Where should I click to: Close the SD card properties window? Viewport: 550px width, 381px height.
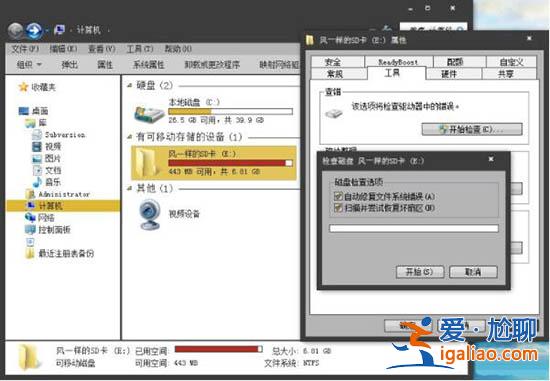tap(530, 38)
